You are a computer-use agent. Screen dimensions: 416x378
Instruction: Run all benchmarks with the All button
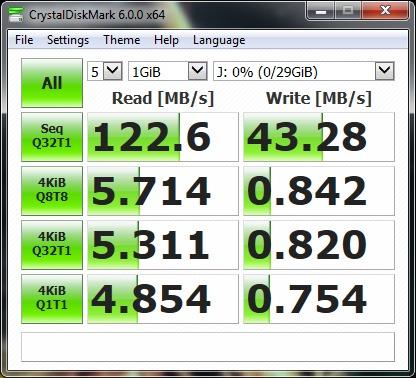tap(52, 83)
